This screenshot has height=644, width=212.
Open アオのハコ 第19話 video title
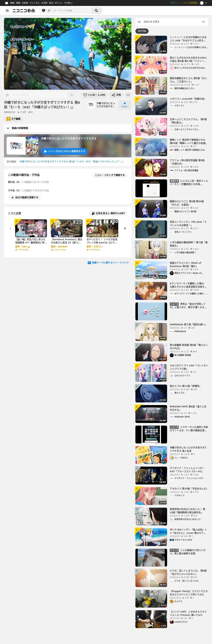click(x=189, y=488)
